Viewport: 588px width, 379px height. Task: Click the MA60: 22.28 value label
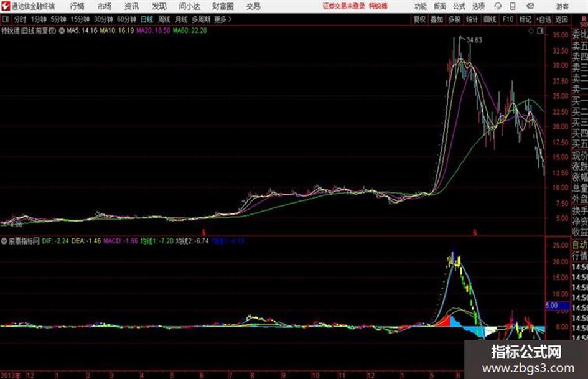(x=190, y=30)
